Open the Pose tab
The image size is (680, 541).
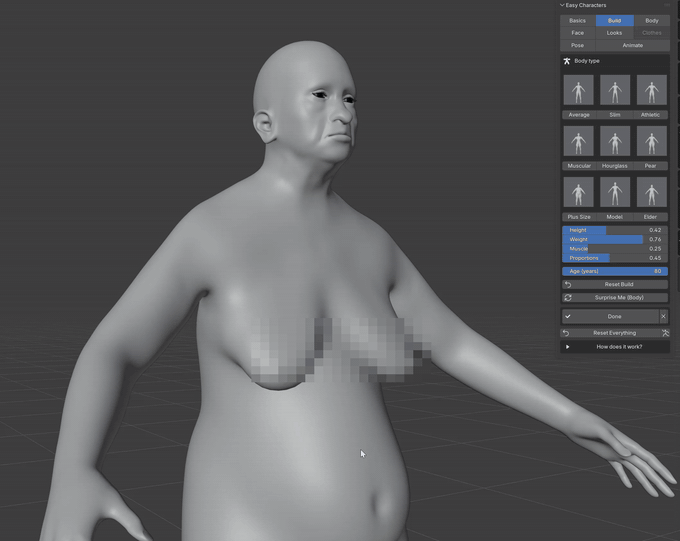[578, 45]
